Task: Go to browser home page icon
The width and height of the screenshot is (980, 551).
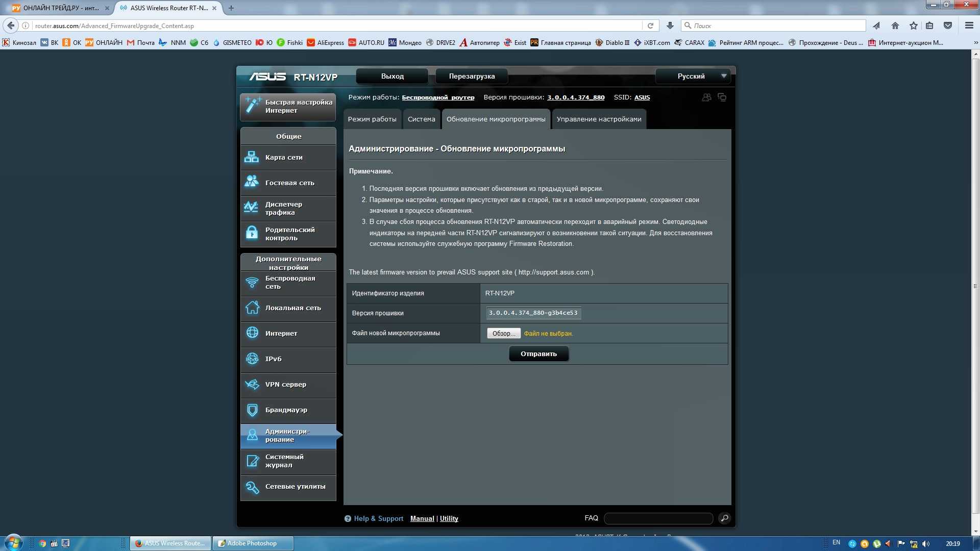Action: pos(895,26)
